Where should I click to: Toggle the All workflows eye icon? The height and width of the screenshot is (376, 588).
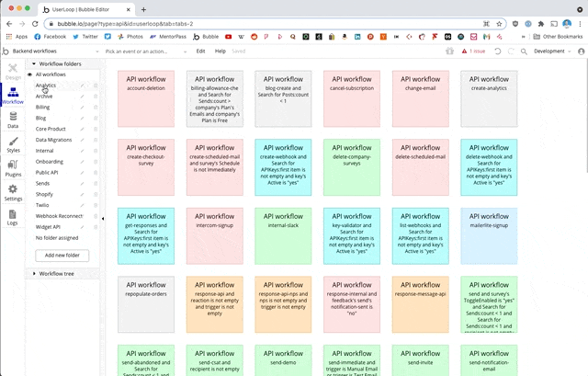pos(30,74)
